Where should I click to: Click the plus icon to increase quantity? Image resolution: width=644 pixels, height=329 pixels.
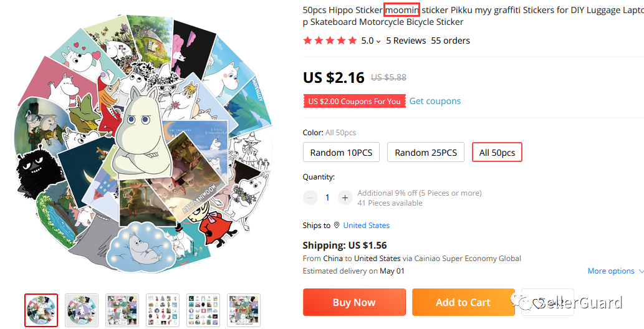click(345, 198)
